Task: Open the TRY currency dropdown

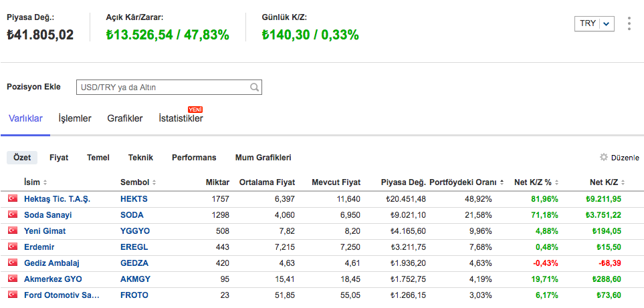Action: [594, 23]
